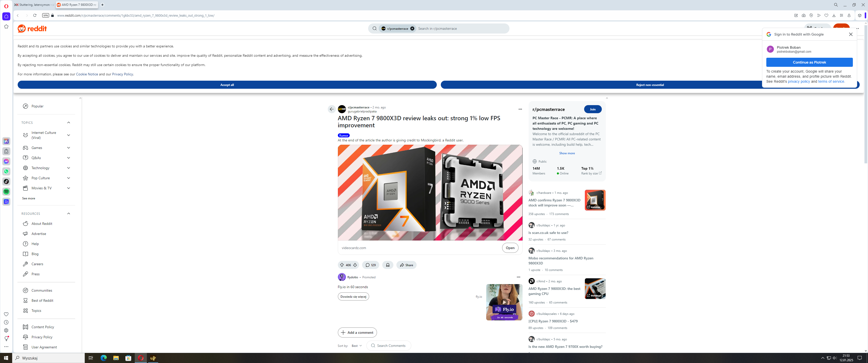
Task: Toggle the VPN badge in address bar
Action: coord(45,15)
